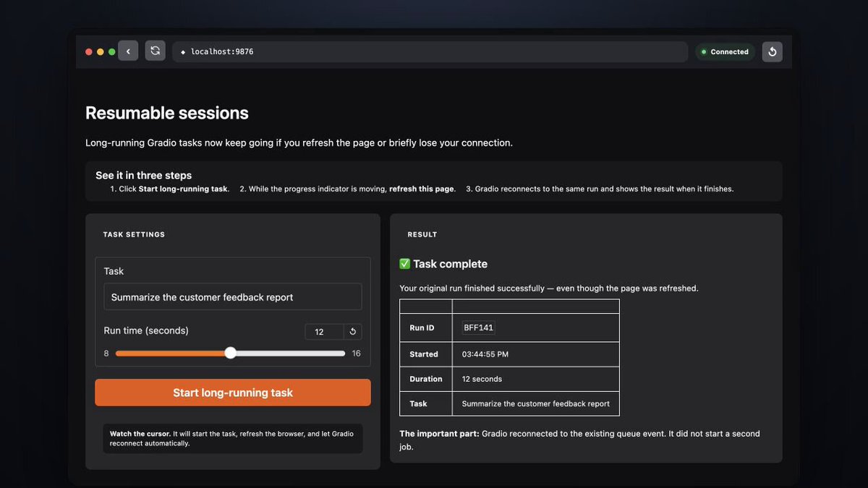Select the Run ID value "BFF141"
The height and width of the screenshot is (488, 868).
478,328
